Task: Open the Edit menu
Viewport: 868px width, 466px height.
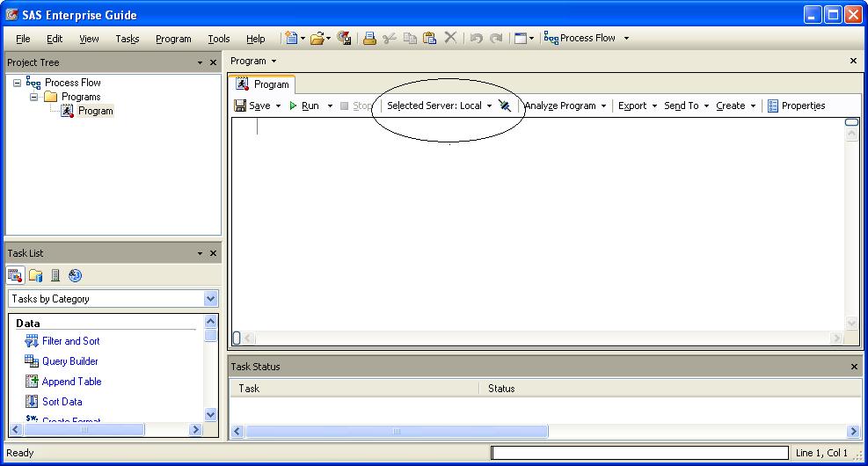Action: (x=55, y=39)
